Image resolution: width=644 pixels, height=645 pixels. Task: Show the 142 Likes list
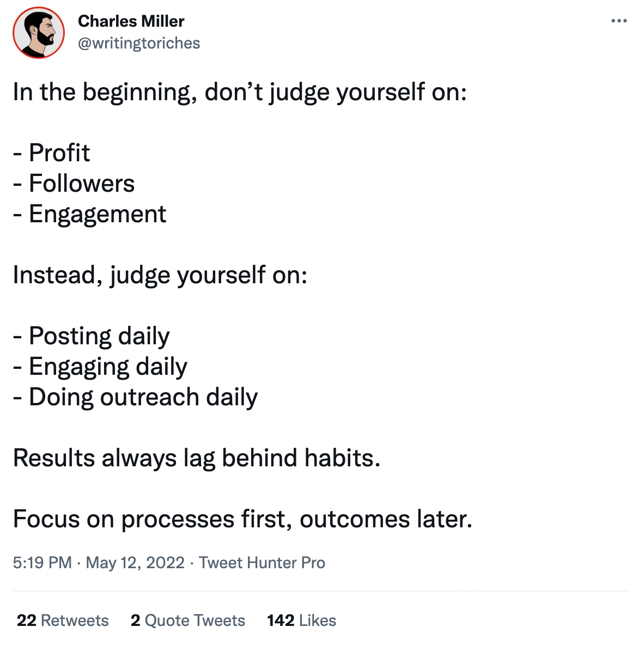coord(301,620)
